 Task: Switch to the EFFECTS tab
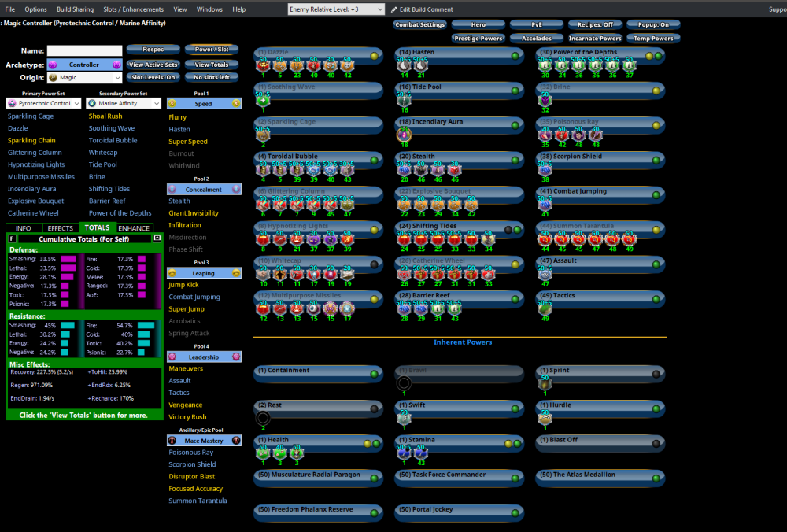(61, 228)
